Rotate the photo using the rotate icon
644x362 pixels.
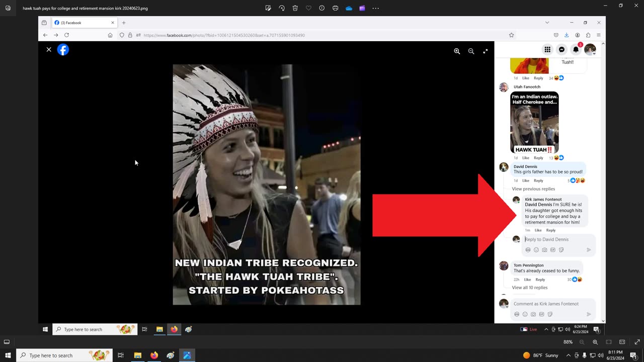coord(282,8)
